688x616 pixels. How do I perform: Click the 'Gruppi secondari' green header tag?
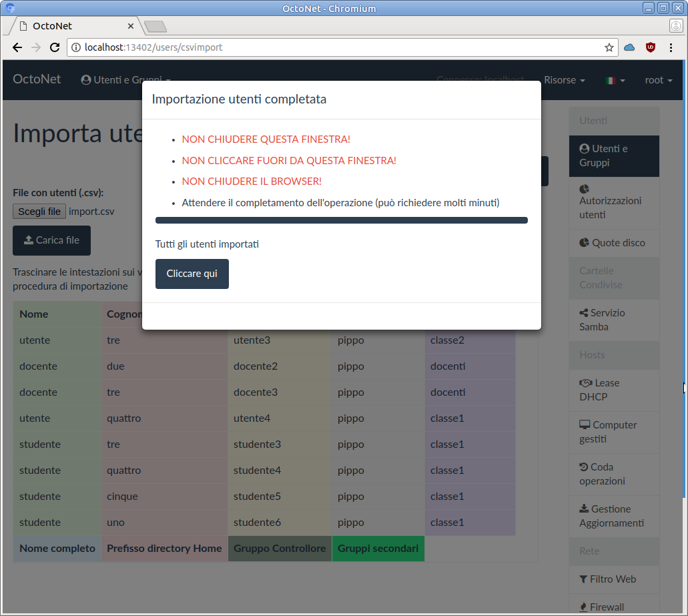378,549
